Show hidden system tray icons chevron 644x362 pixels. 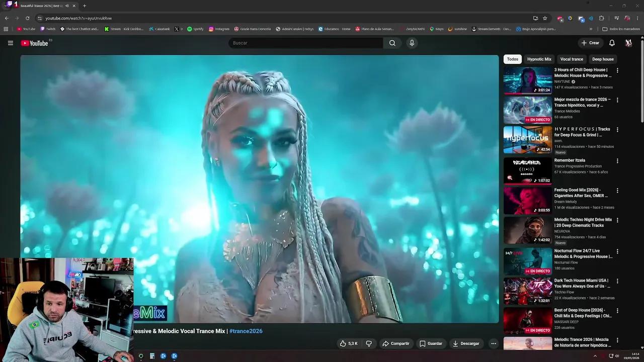pos(595,356)
